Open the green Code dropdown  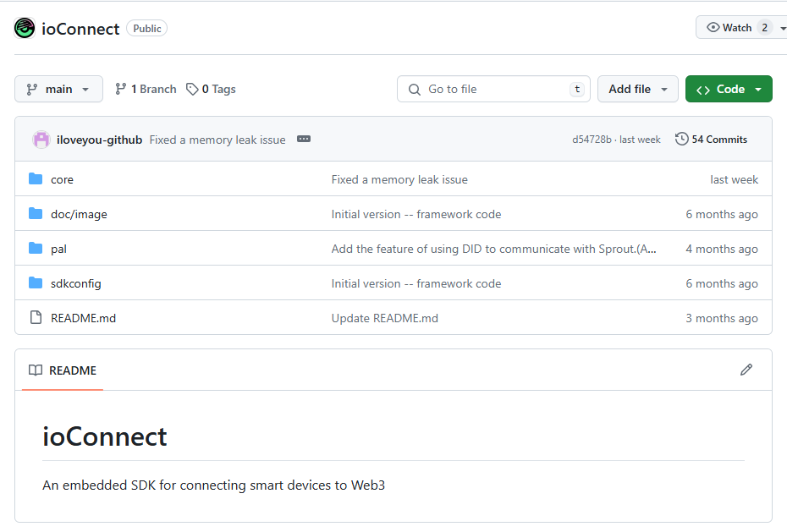729,90
